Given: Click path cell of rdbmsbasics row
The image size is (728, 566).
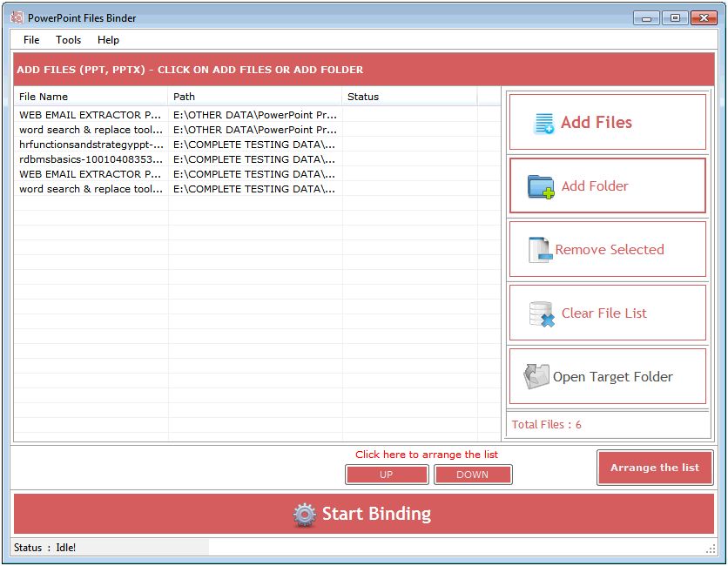Looking at the screenshot, I should pyautogui.click(x=254, y=159).
